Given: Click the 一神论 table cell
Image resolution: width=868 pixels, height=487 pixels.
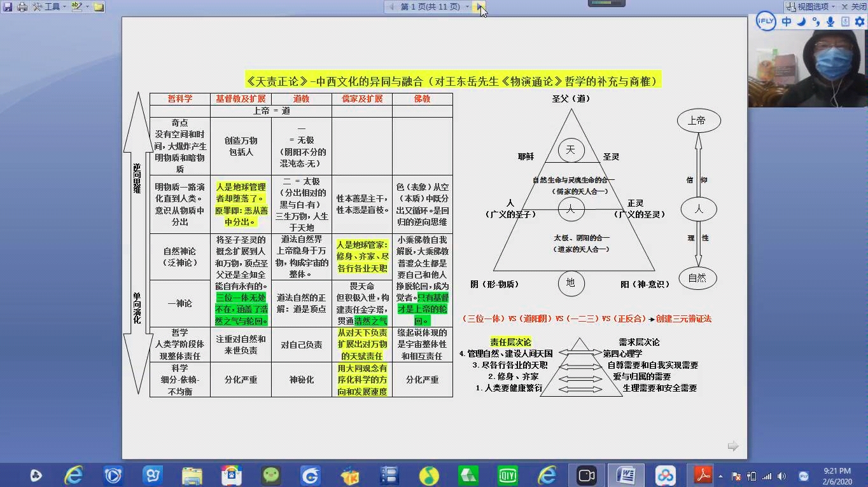Looking at the screenshot, I should 179,303.
